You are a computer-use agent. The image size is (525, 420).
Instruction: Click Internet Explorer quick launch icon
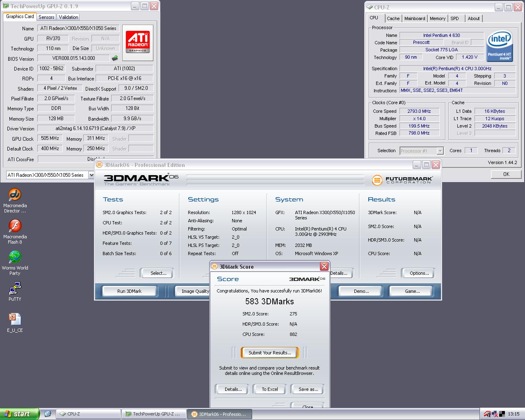pos(48,414)
